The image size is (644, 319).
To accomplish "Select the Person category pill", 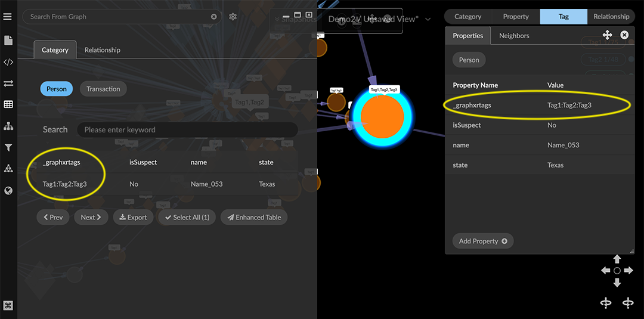I will (x=57, y=89).
